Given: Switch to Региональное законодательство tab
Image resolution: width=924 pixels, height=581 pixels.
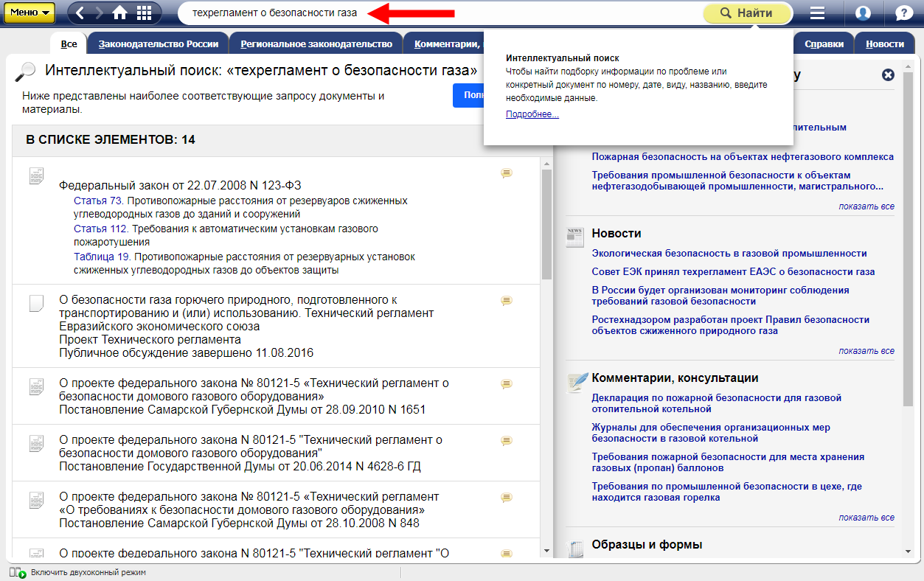Looking at the screenshot, I should coord(316,44).
